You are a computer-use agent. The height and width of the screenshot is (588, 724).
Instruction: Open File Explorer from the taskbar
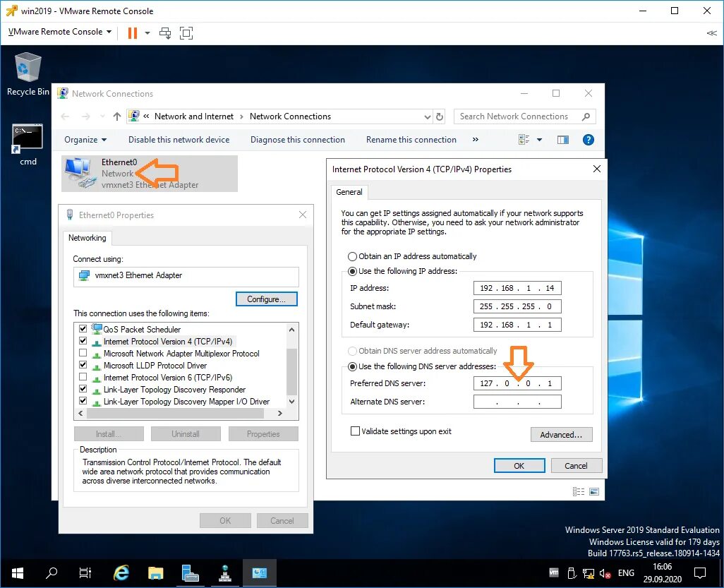[x=156, y=573]
